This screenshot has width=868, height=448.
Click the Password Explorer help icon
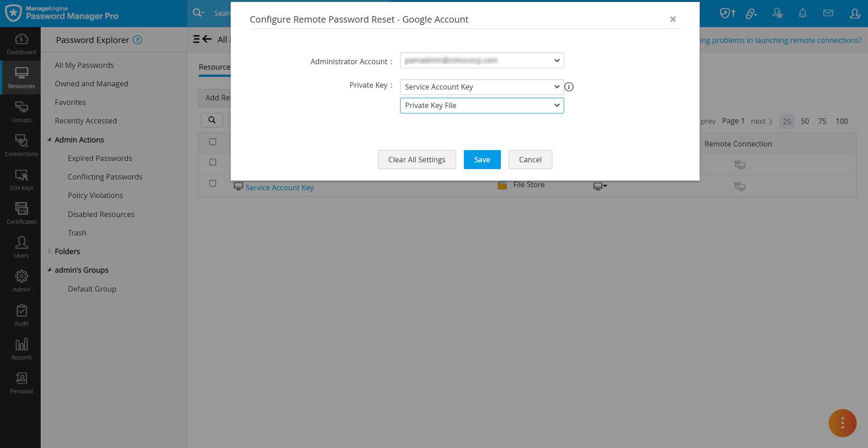(137, 40)
